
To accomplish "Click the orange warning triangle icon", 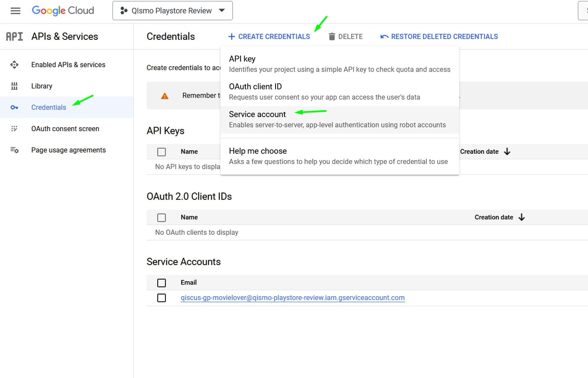I will tap(165, 96).
